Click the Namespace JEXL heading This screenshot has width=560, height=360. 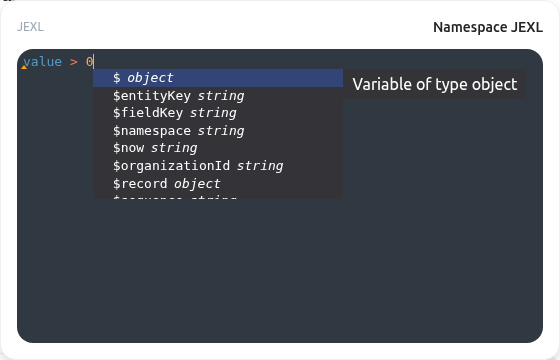[x=488, y=27]
